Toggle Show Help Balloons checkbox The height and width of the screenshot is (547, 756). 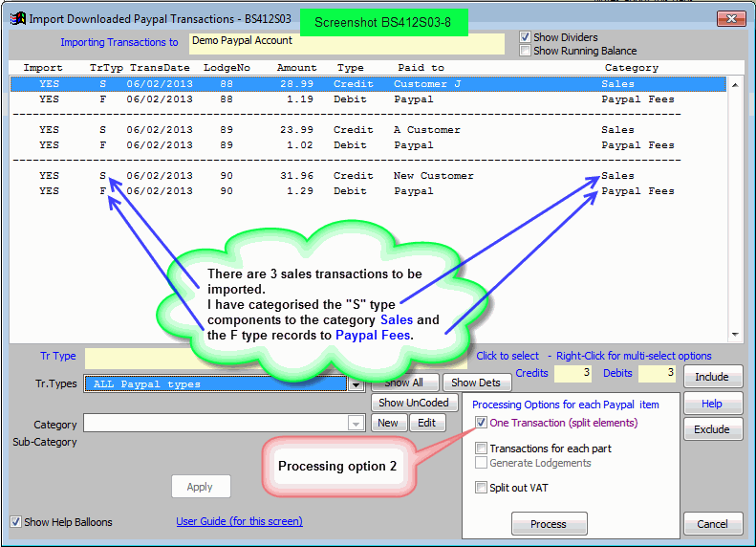[16, 522]
